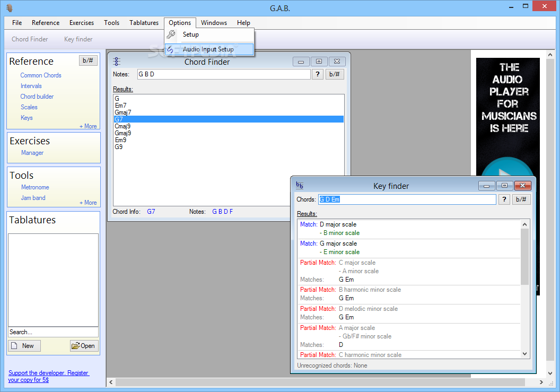560x392 pixels.
Task: Launch the Jam band tool
Action: [33, 198]
